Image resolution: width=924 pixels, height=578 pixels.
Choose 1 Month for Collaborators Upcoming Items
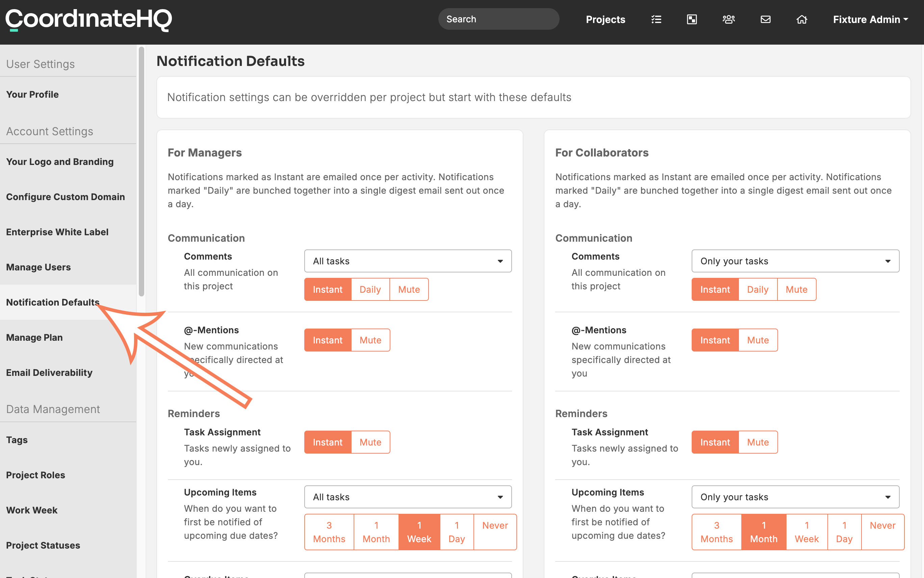coord(764,532)
